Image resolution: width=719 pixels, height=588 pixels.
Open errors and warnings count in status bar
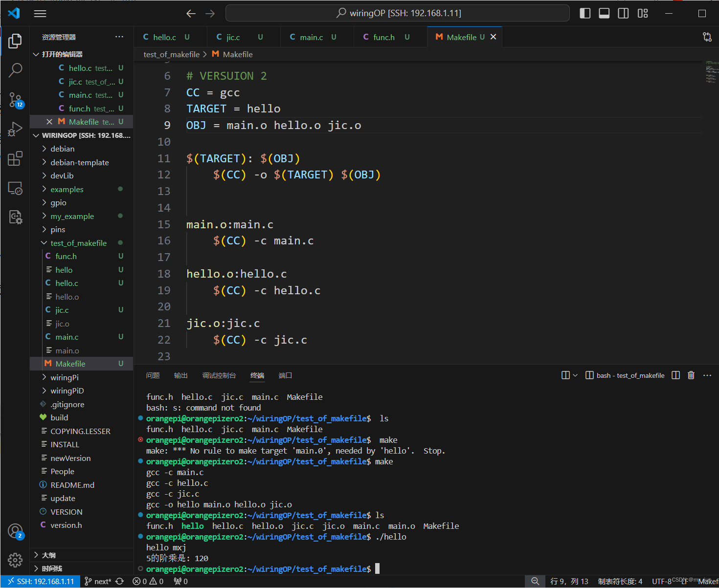(148, 581)
